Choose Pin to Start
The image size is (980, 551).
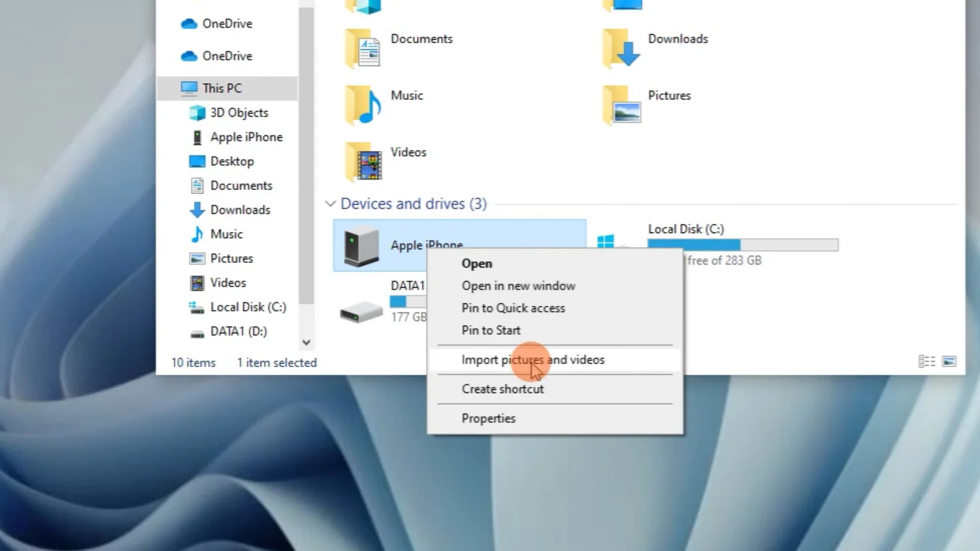pyautogui.click(x=554, y=330)
